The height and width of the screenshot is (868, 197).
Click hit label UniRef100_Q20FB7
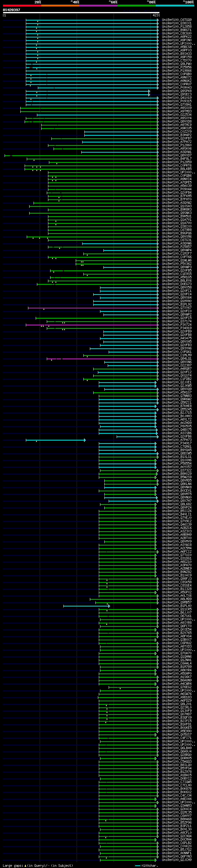pos(177,139)
